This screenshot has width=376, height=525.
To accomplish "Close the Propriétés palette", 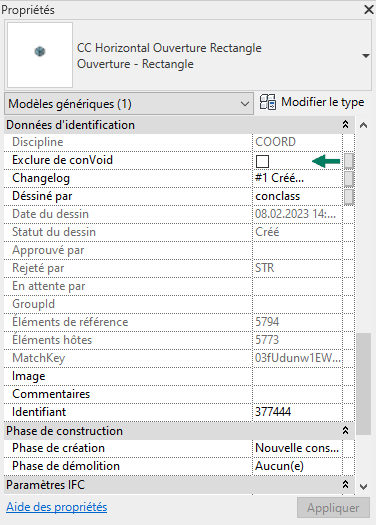I will 369,9.
